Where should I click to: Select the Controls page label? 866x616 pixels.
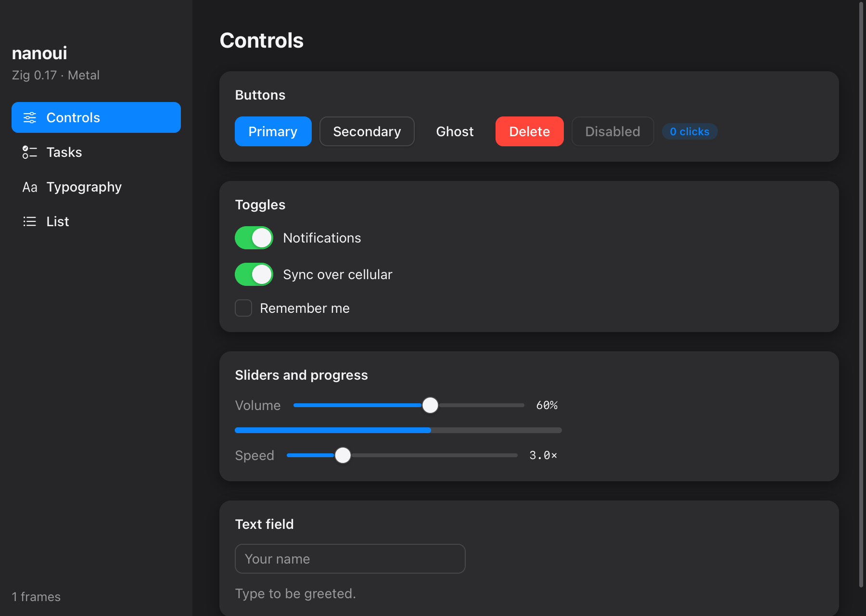[73, 117]
